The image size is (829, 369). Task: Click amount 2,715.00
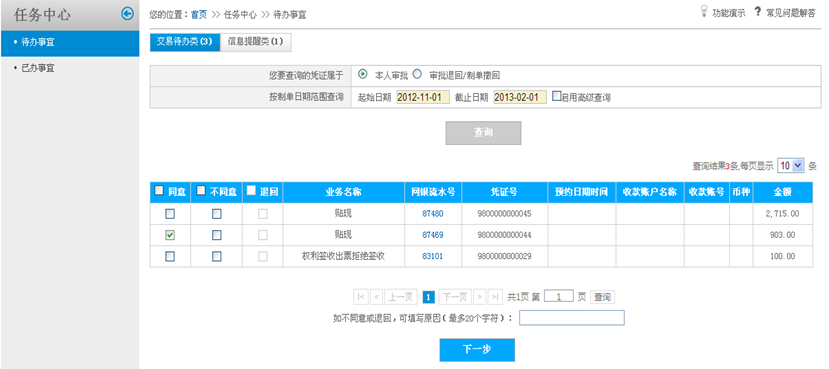pos(782,214)
